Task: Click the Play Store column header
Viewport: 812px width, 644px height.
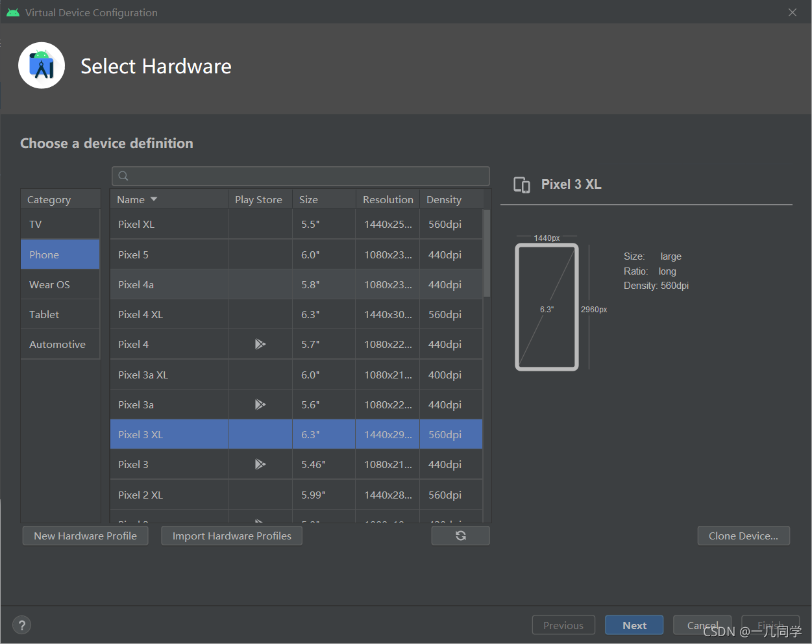Action: click(x=260, y=199)
